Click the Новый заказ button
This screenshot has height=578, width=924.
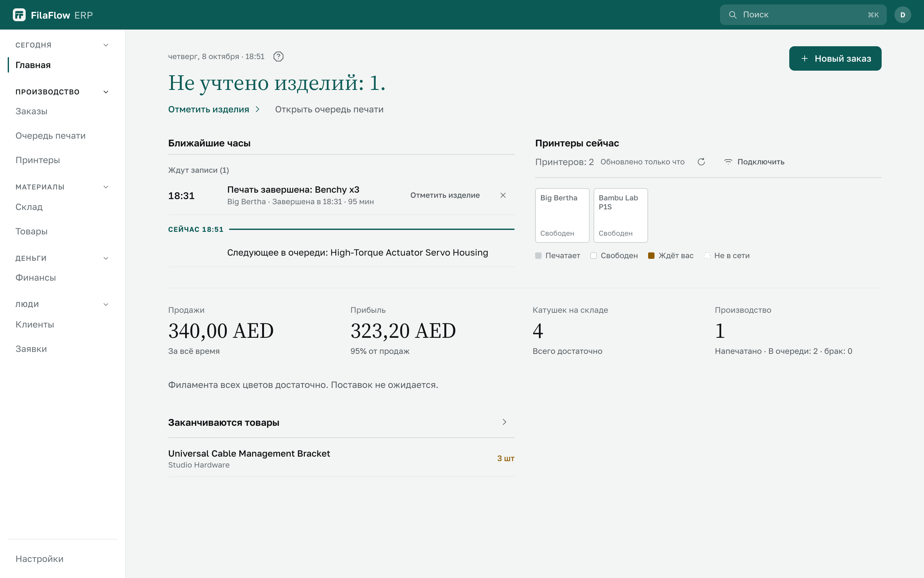point(835,58)
